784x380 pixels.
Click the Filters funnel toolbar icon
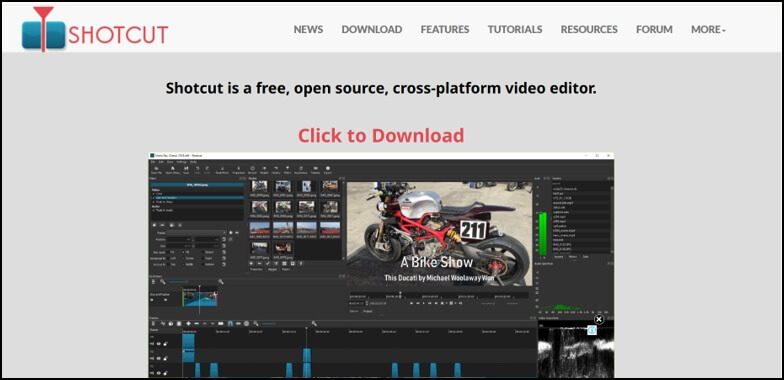[288, 168]
